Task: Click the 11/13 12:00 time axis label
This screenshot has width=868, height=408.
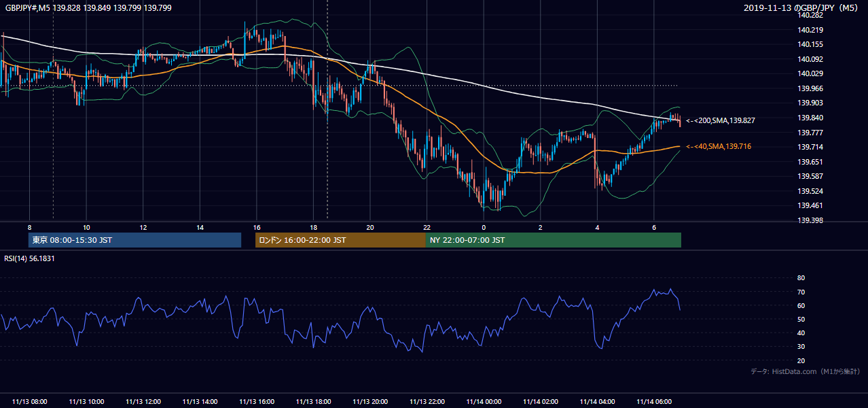Action: click(x=143, y=402)
